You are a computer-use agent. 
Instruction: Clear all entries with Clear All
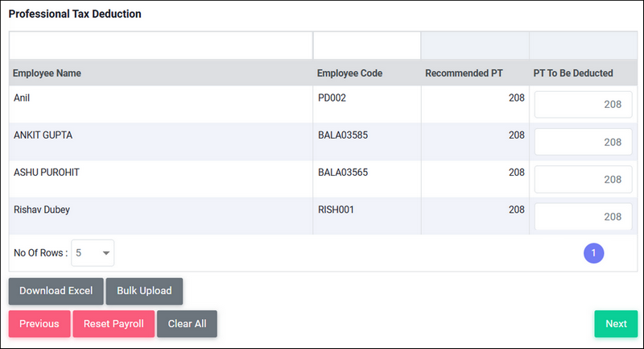[x=187, y=324]
